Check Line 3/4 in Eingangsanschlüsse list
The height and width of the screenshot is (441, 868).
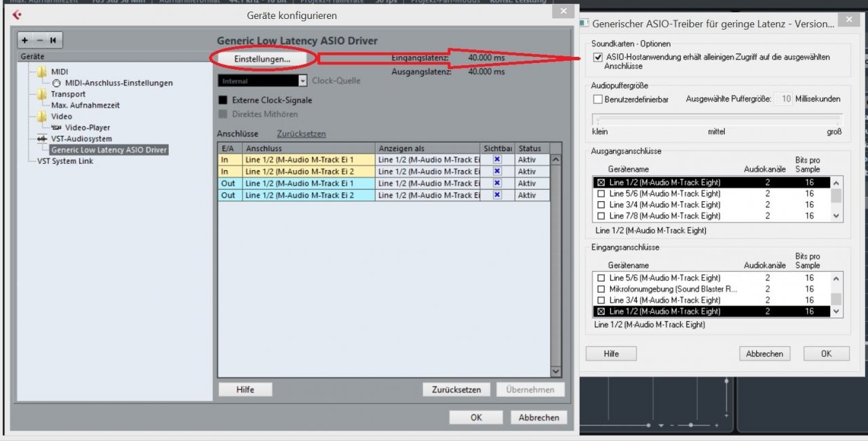tap(601, 300)
